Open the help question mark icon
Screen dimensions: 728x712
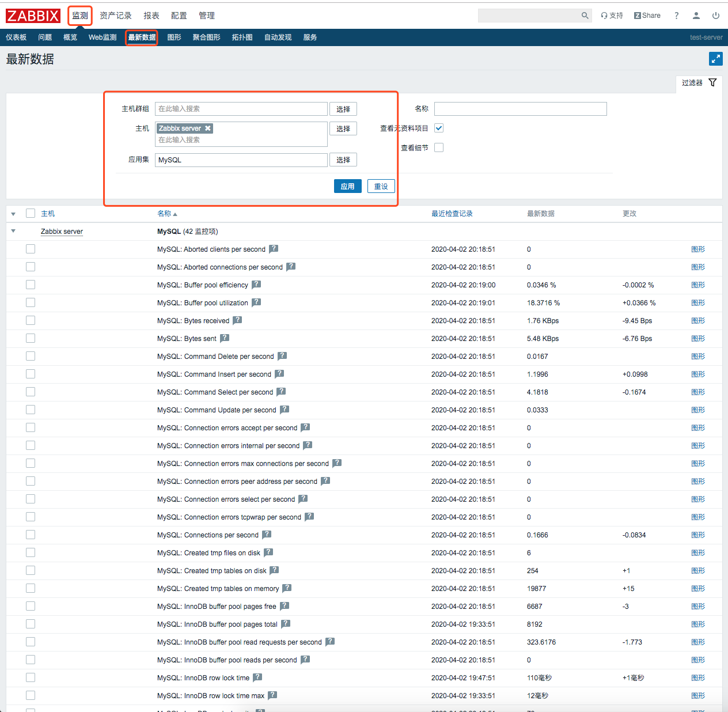point(677,16)
